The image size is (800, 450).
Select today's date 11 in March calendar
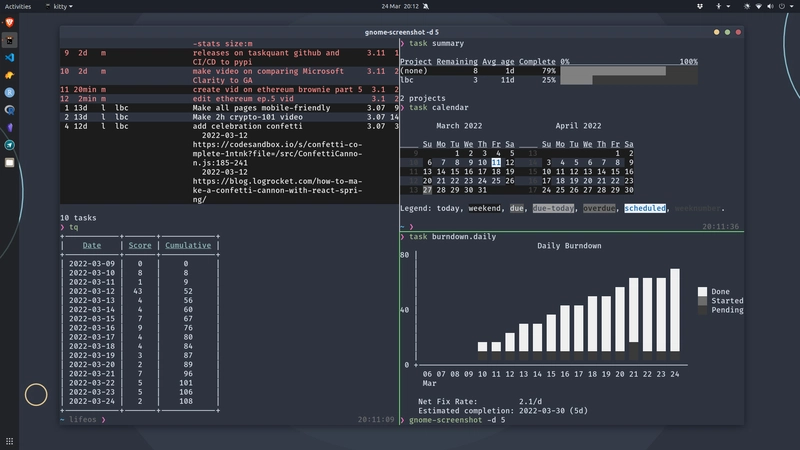point(496,162)
